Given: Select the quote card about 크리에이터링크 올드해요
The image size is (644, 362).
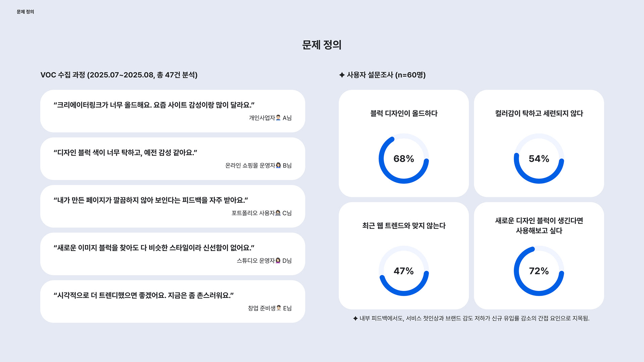Looking at the screenshot, I should (x=173, y=111).
